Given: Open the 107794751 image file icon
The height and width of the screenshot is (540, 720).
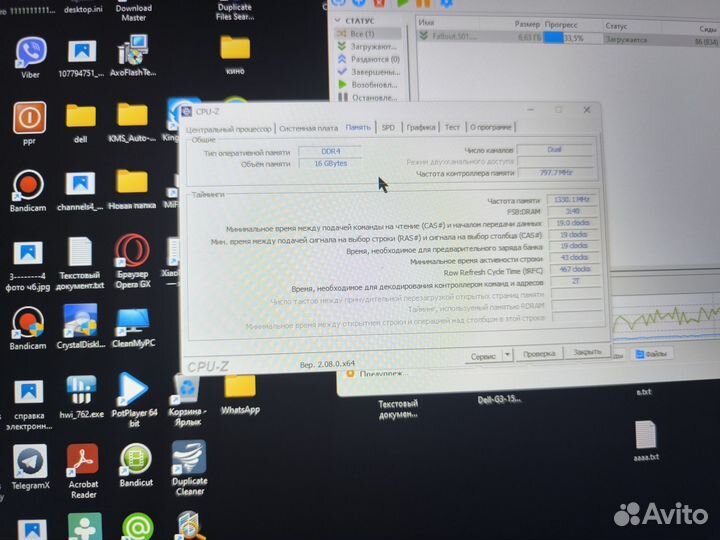Looking at the screenshot, I should (81, 57).
